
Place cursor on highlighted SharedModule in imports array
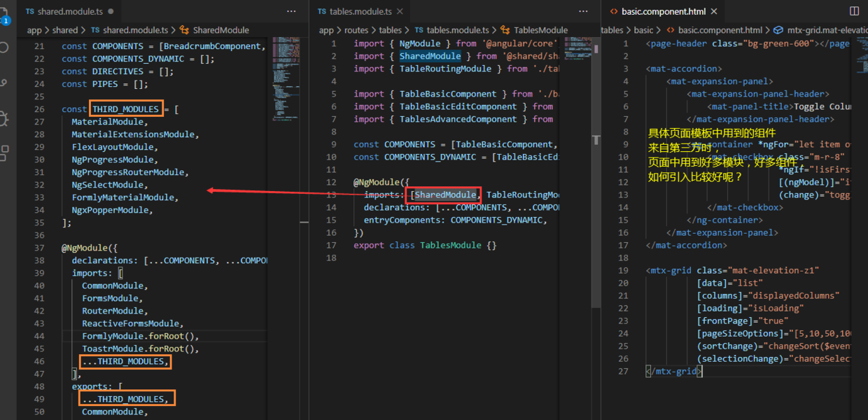445,195
